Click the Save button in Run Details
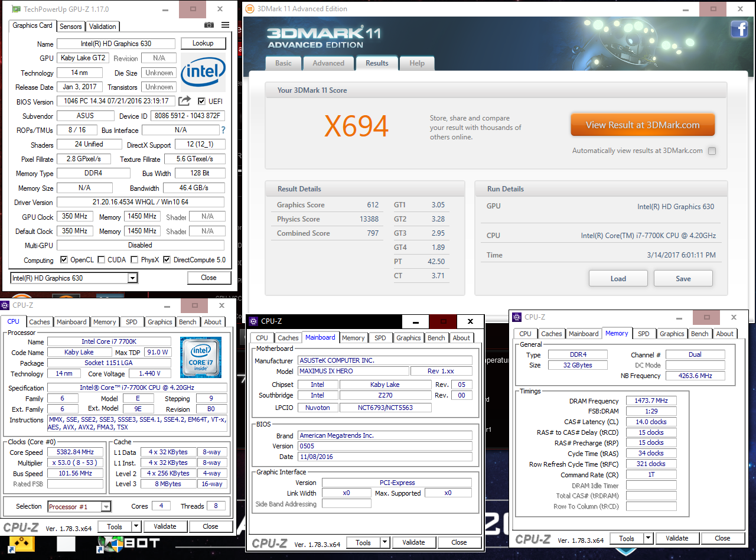This screenshot has width=756, height=560. point(683,279)
